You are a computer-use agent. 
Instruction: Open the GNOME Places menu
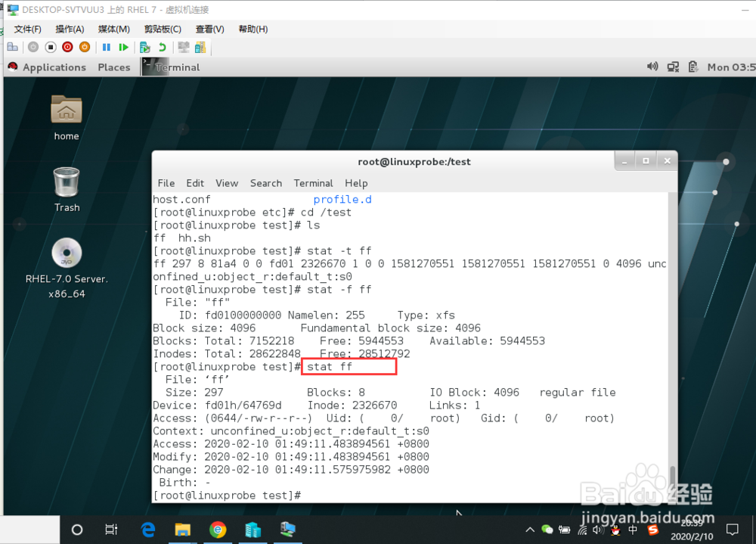click(x=114, y=67)
